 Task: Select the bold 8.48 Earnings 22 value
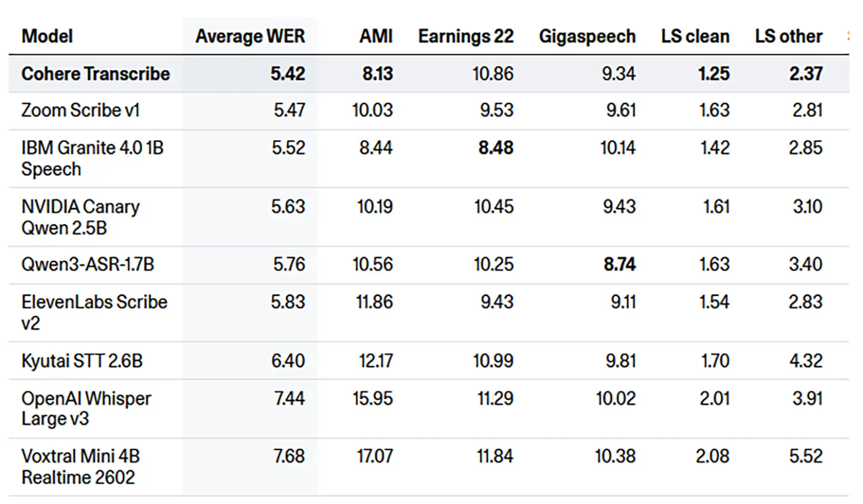(495, 148)
